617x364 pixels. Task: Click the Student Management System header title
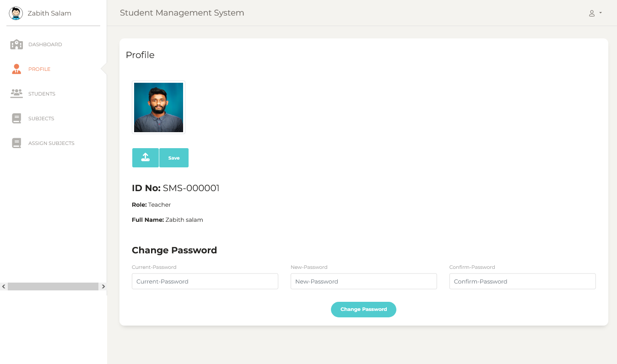pyautogui.click(x=182, y=13)
